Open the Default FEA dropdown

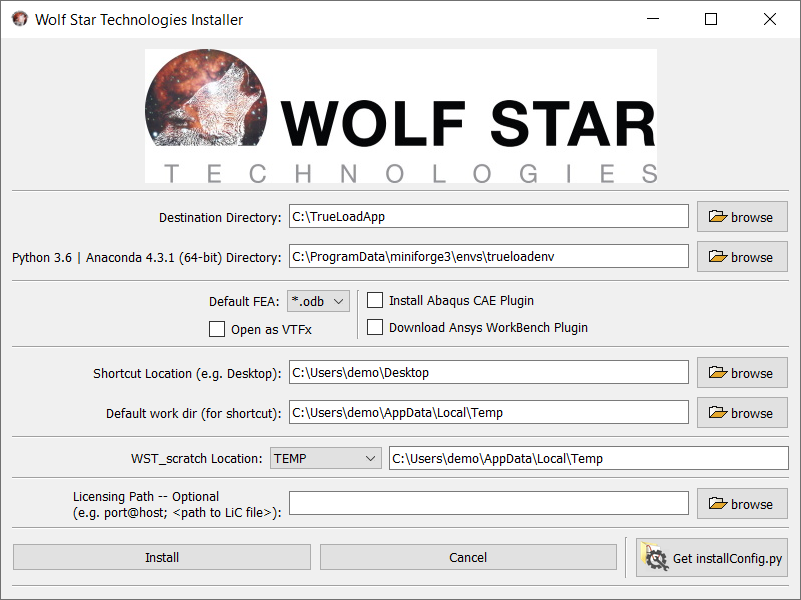(318, 301)
